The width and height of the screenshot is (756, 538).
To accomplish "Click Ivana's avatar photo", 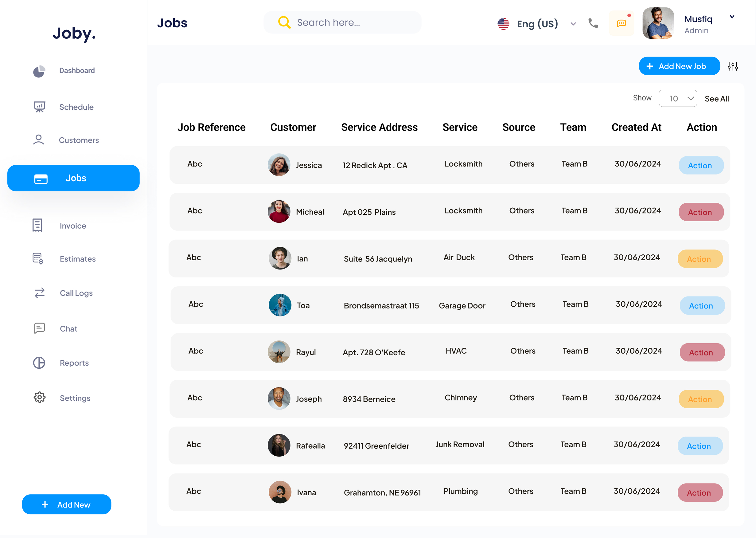I will 280,492.
